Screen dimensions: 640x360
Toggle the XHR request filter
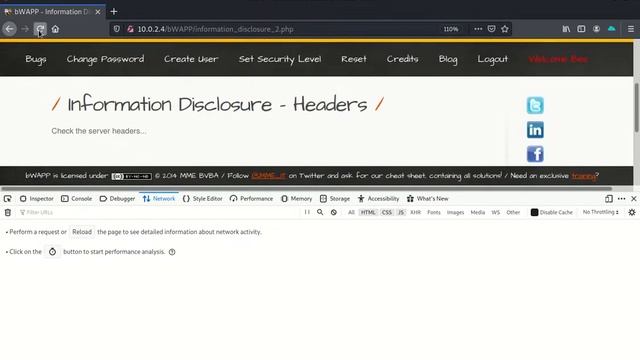click(x=416, y=212)
